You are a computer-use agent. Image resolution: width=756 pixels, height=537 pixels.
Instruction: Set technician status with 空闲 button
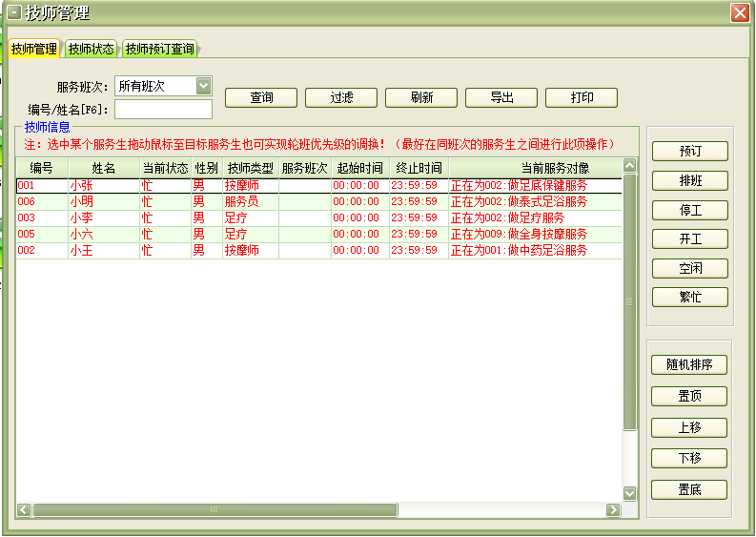690,268
